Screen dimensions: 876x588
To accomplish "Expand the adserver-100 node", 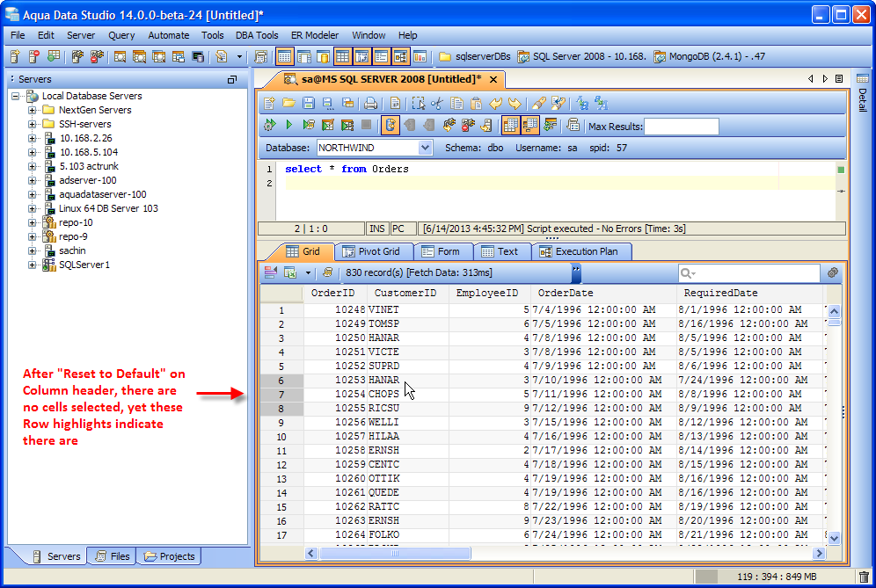I will tap(32, 180).
